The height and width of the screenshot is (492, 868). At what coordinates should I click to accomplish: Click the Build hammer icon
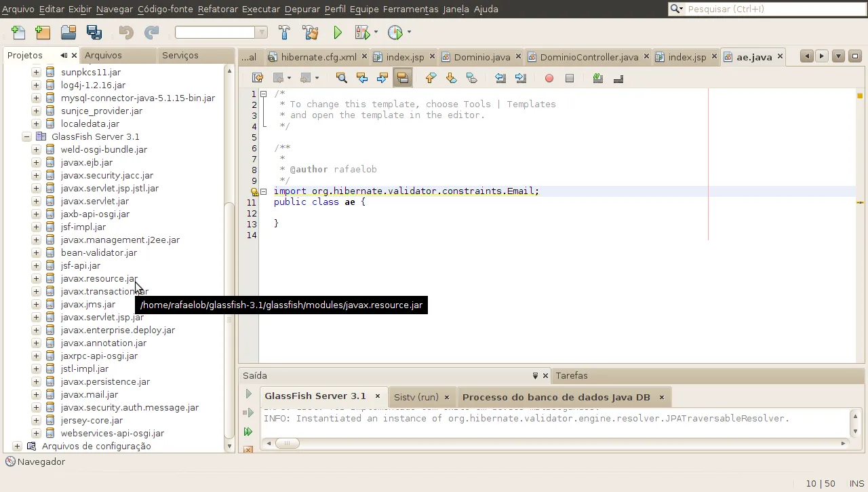[x=284, y=33]
